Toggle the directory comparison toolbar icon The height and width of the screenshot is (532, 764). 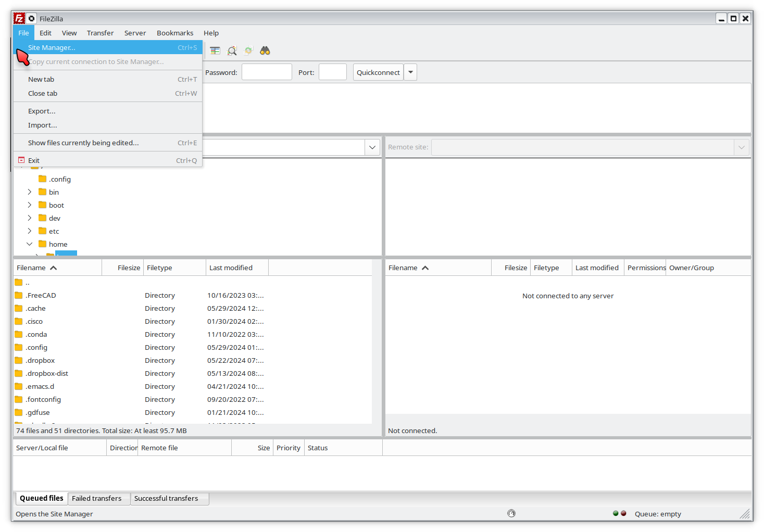(232, 50)
